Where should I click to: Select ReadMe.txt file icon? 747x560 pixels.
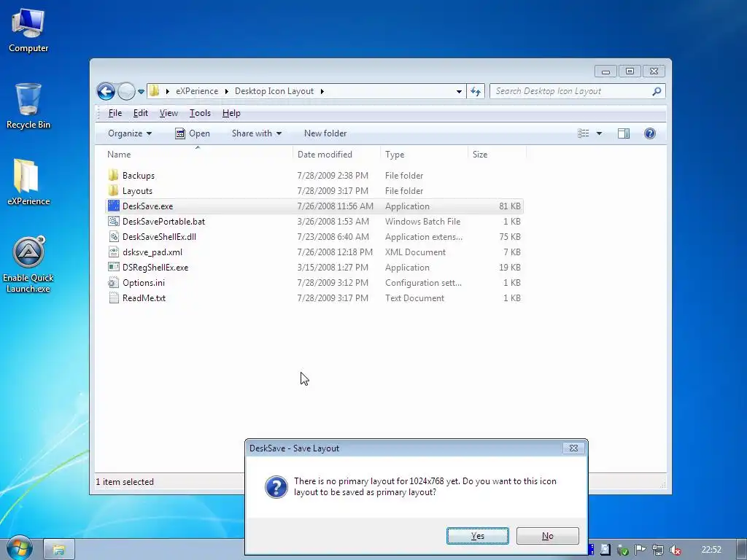coord(113,297)
